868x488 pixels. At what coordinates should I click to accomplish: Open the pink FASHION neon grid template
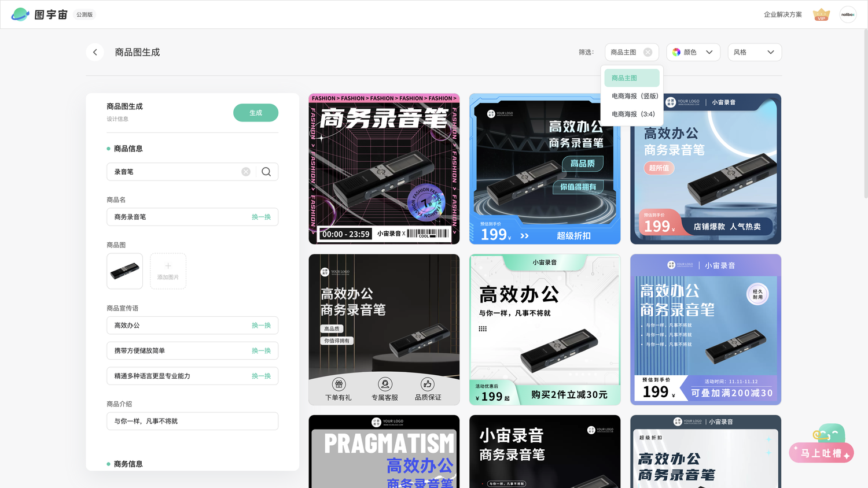pyautogui.click(x=384, y=169)
